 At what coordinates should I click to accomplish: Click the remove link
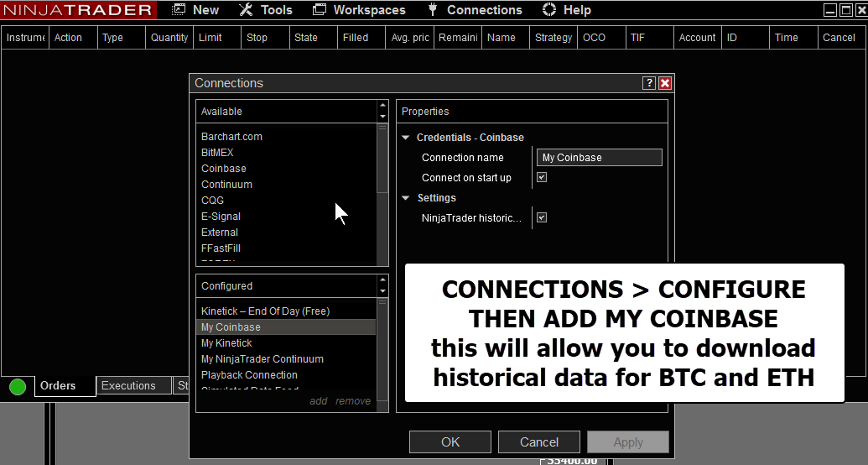pyautogui.click(x=353, y=400)
